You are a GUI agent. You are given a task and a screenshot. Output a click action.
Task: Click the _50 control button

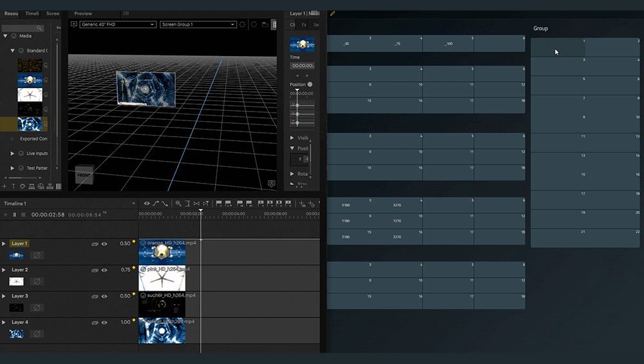tap(346, 44)
